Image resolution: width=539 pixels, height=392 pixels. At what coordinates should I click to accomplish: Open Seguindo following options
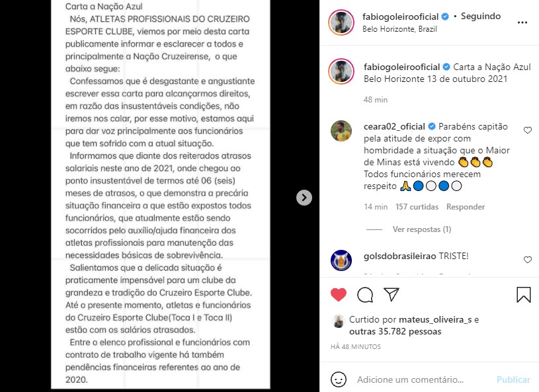tap(481, 16)
